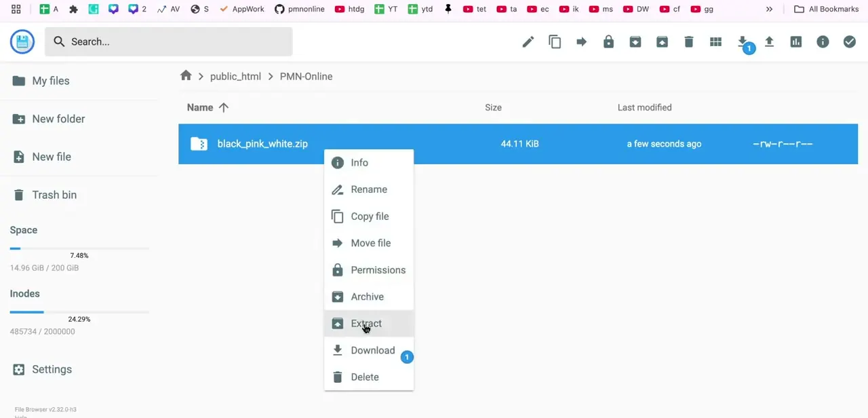Go to home folder via breadcrumb icon
Viewport: 868px width, 418px height.
pos(186,76)
